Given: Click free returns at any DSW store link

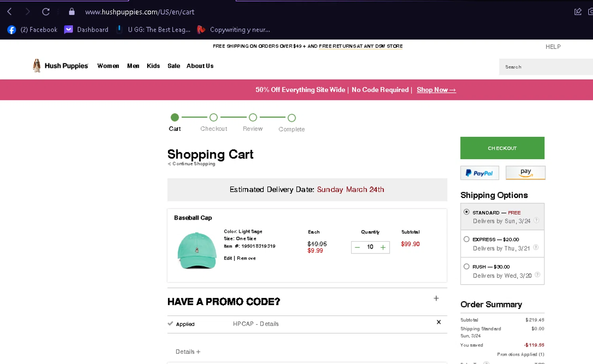Looking at the screenshot, I should 361,46.
